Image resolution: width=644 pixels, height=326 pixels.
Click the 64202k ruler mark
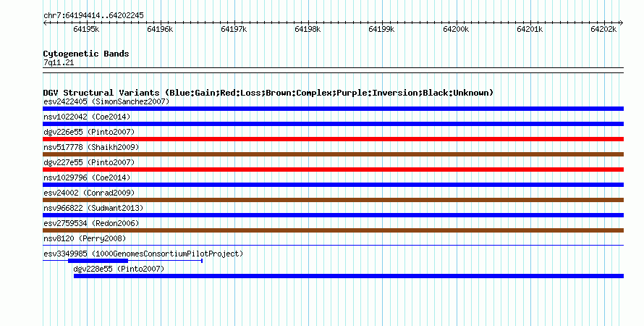[x=603, y=29]
